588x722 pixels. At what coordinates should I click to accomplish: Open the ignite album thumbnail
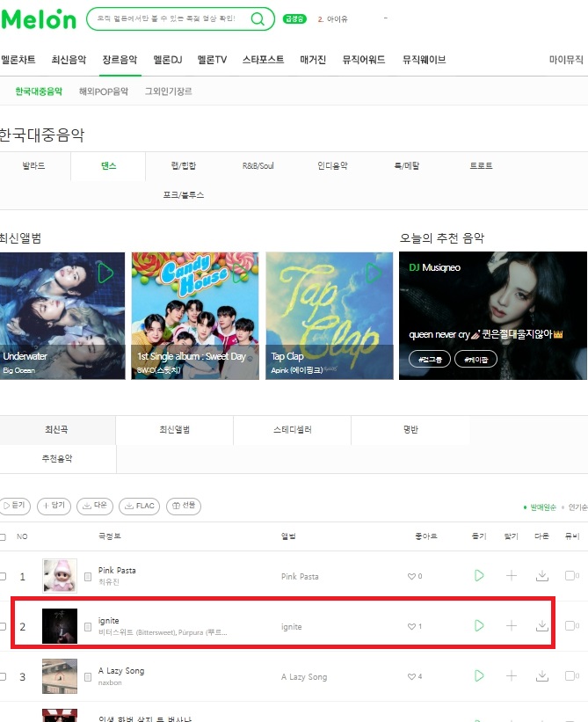(x=60, y=626)
